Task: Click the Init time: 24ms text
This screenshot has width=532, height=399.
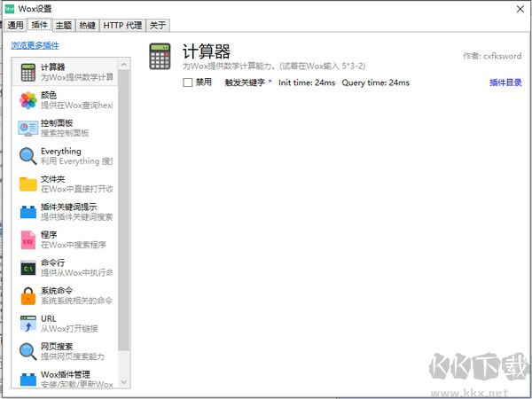Action: [x=307, y=82]
